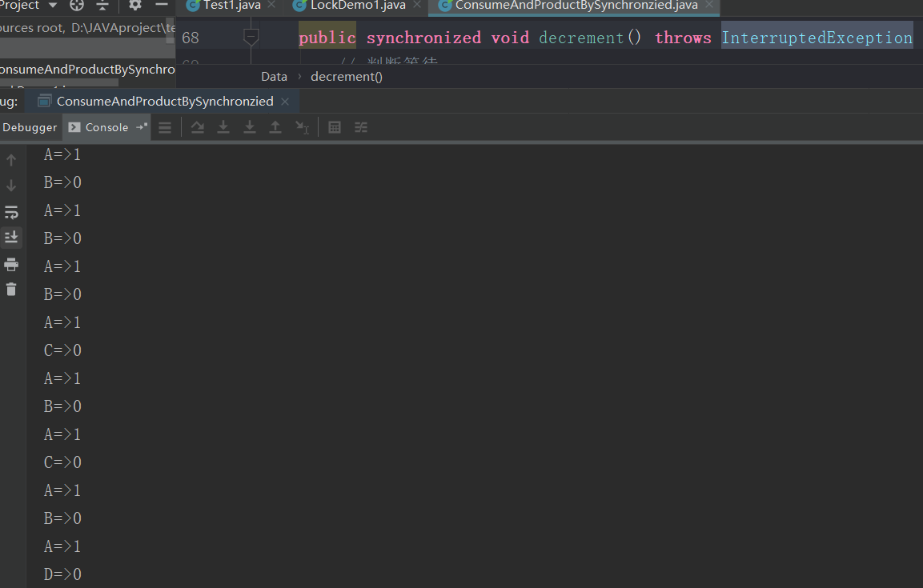Click the Step Into debug icon

coord(223,127)
